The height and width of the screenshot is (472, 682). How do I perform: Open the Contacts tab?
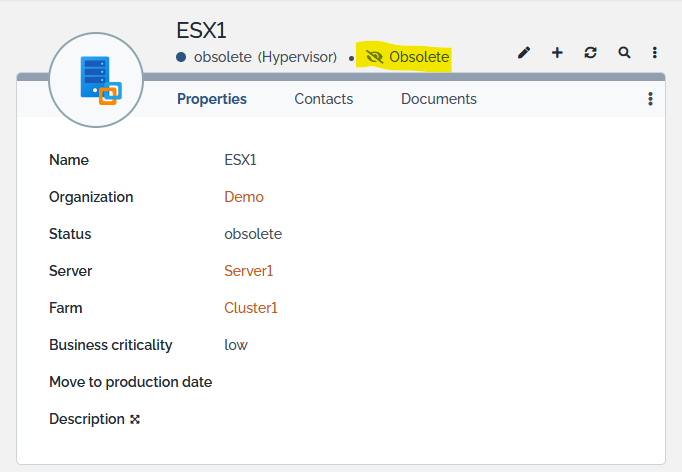tap(323, 99)
